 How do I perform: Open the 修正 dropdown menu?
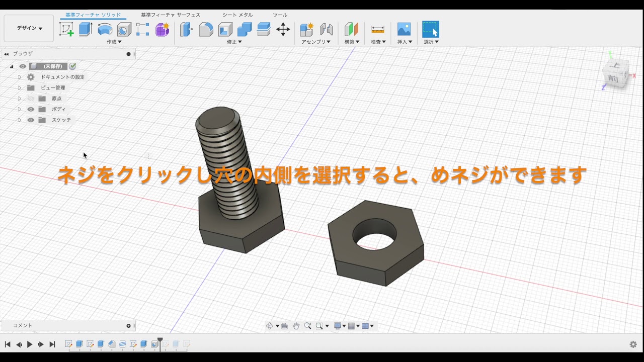[234, 42]
